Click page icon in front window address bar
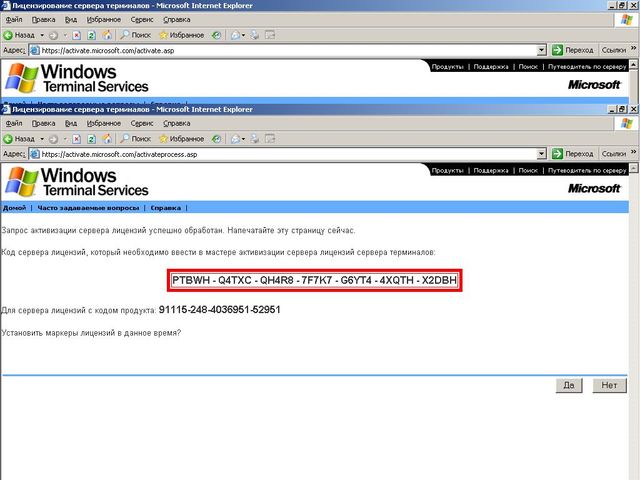Screen dimensions: 640x480 tap(35, 154)
